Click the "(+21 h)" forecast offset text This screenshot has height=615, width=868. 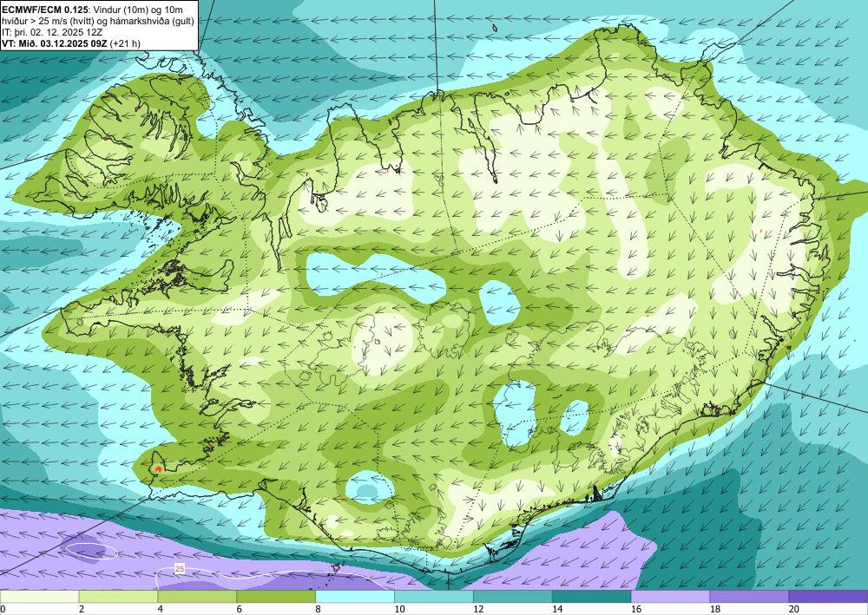tap(125, 43)
